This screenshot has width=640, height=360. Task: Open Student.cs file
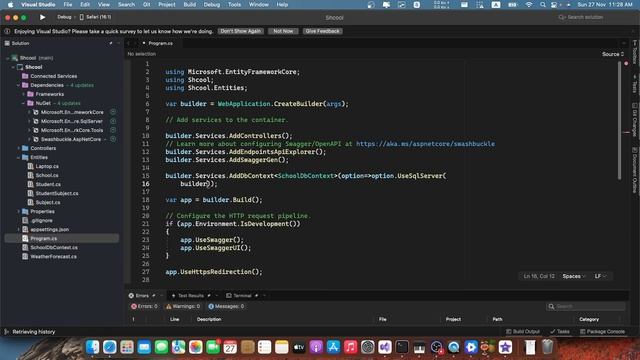(x=48, y=184)
